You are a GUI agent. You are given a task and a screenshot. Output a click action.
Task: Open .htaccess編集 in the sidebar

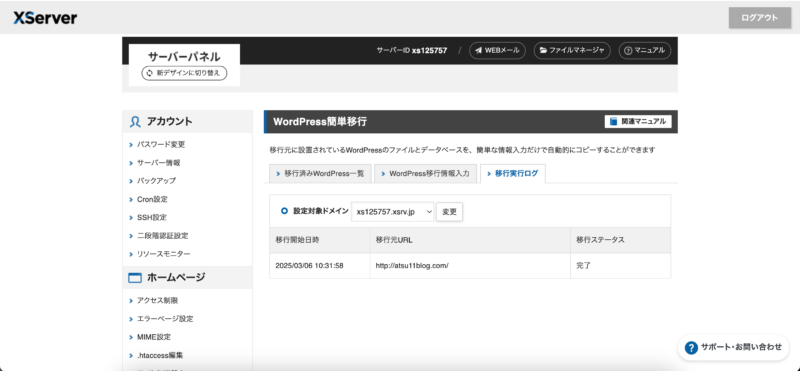tap(160, 355)
